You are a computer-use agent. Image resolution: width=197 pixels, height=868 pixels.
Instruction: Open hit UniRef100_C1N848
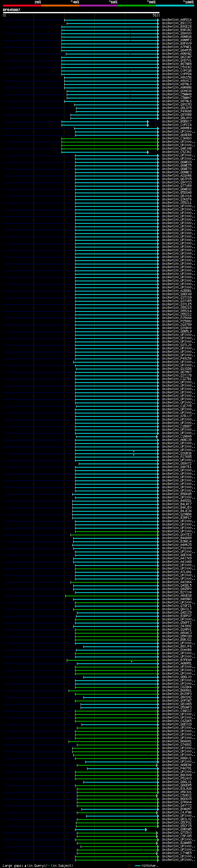[177, 436]
